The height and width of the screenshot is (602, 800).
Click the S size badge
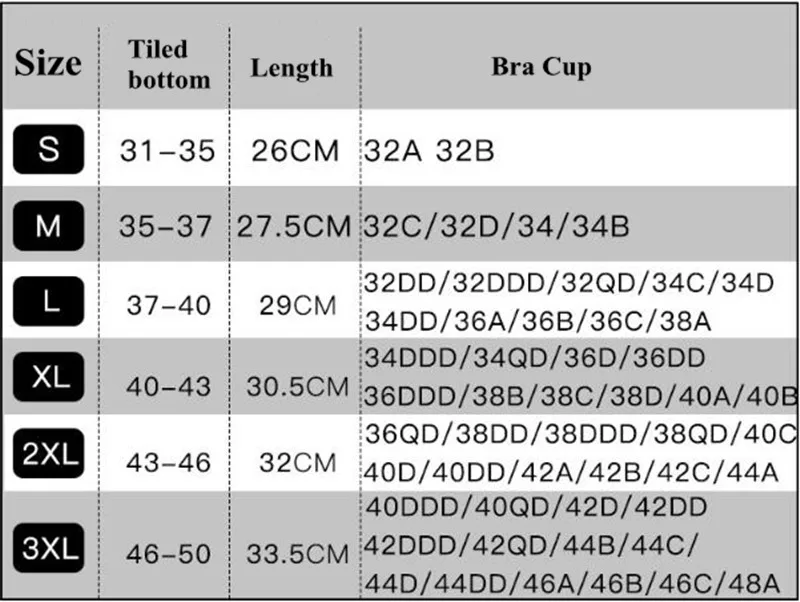click(48, 149)
